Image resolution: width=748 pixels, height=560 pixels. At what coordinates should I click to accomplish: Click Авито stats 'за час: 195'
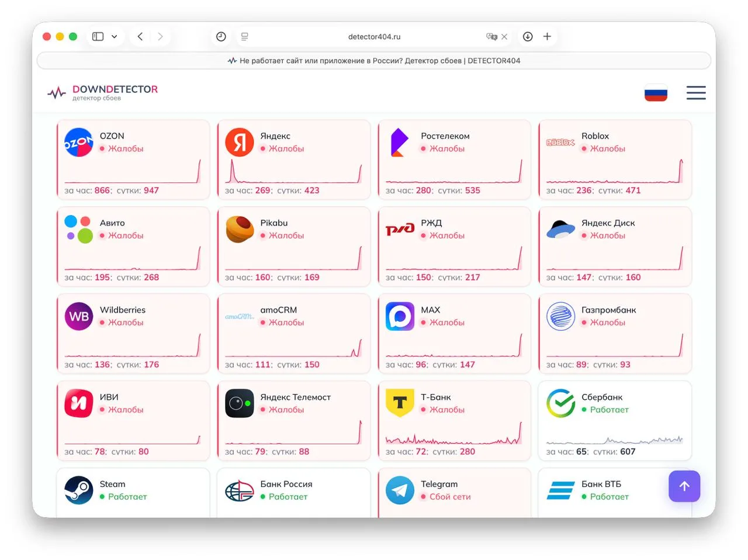(x=88, y=277)
